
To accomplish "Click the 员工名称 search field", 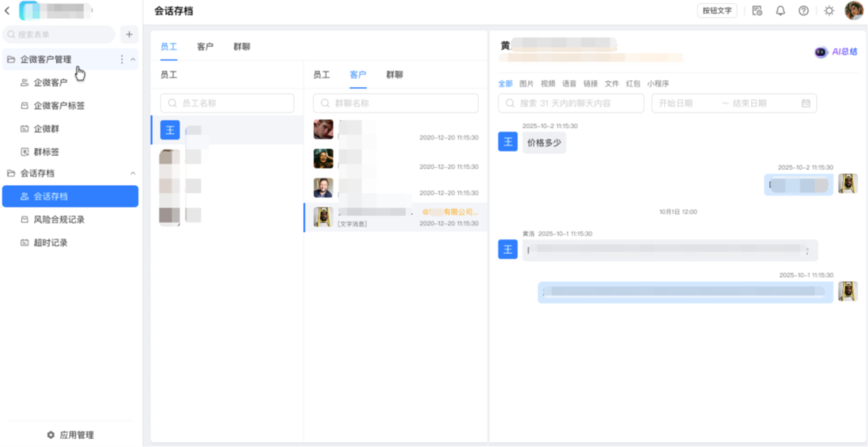I will tap(228, 103).
